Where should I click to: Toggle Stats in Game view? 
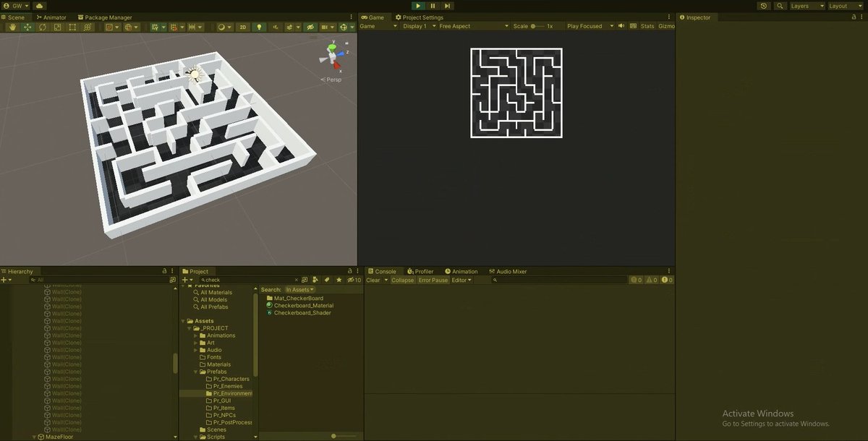pyautogui.click(x=647, y=26)
